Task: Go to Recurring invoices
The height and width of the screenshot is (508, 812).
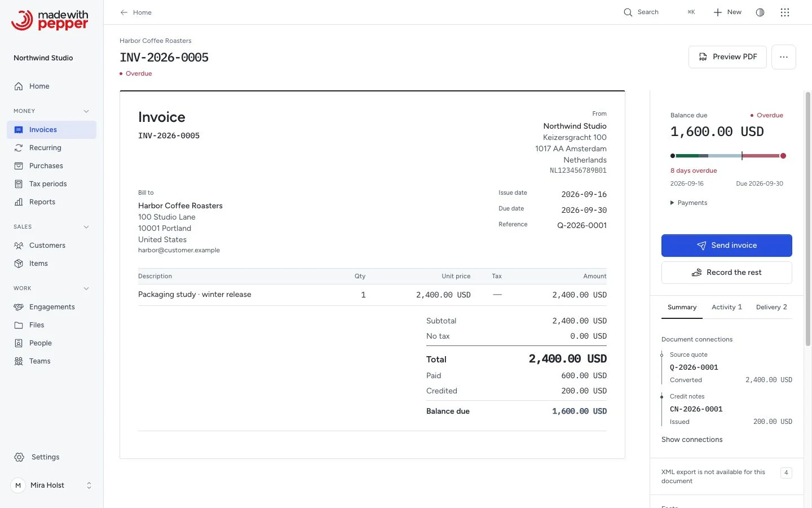Action: pyautogui.click(x=51, y=148)
